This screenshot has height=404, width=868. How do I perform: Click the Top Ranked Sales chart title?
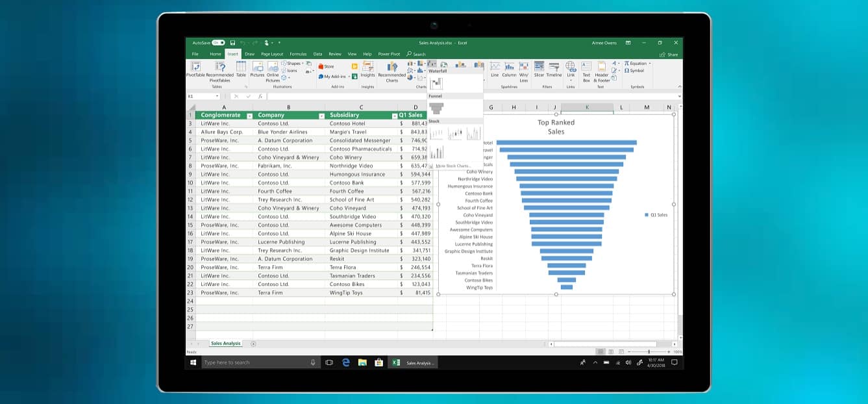pos(556,127)
